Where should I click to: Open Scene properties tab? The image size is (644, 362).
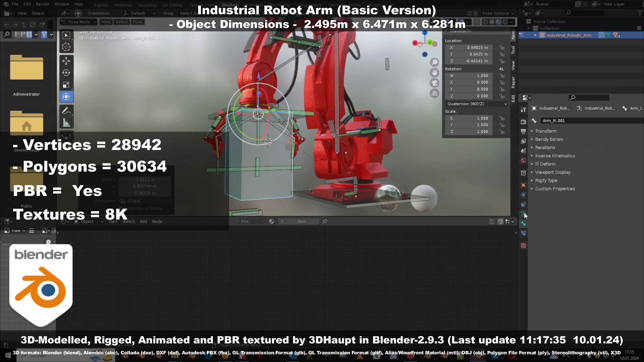(x=523, y=151)
